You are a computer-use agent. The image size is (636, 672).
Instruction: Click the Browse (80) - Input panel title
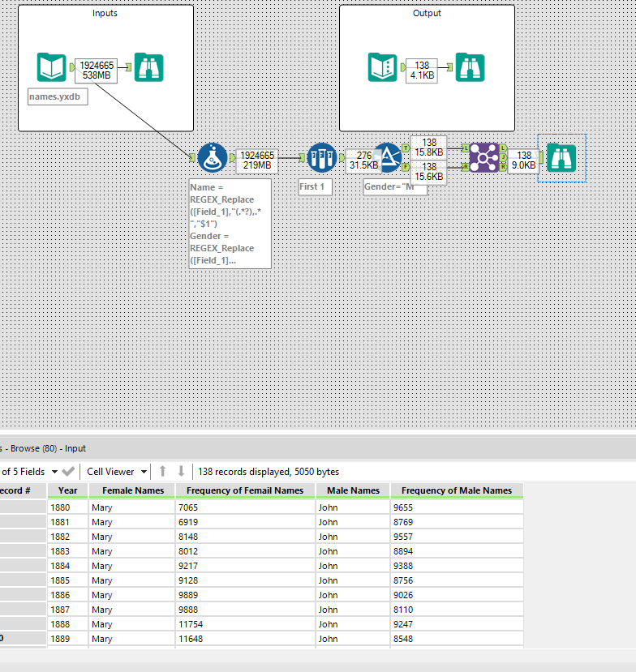(48, 448)
